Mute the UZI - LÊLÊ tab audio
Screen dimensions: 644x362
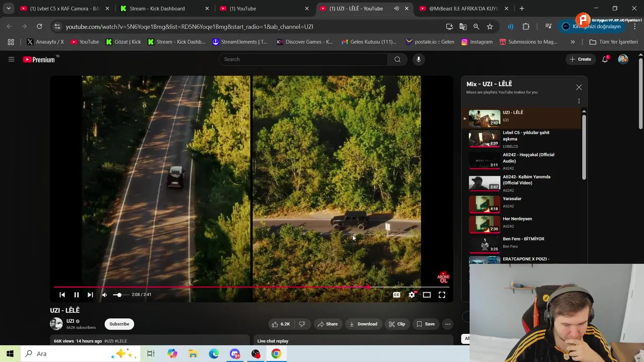(x=396, y=9)
